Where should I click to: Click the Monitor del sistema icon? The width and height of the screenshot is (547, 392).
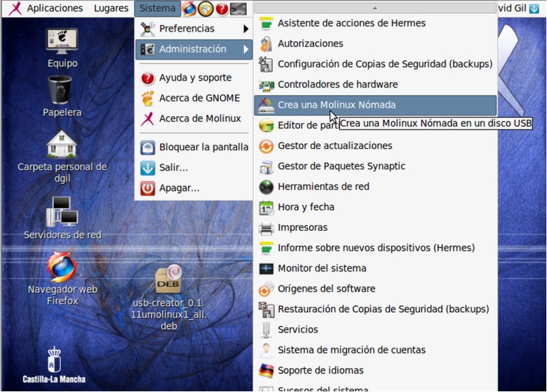click(x=266, y=268)
